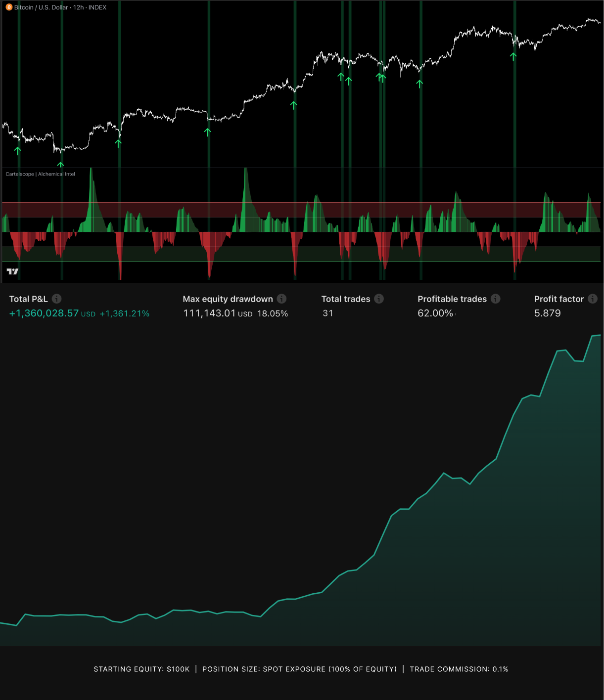Image resolution: width=604 pixels, height=700 pixels.
Task: Click the INDEX label in the chart title
Action: 97,7
